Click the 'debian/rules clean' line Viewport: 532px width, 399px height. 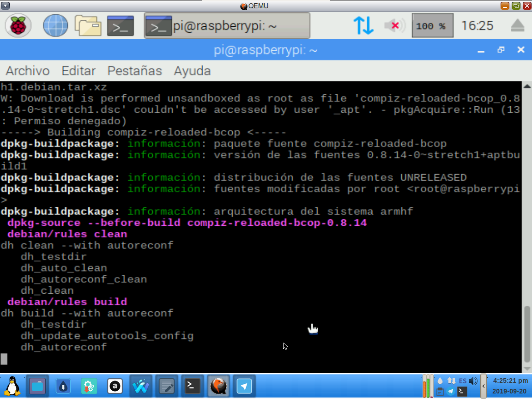[x=67, y=234]
